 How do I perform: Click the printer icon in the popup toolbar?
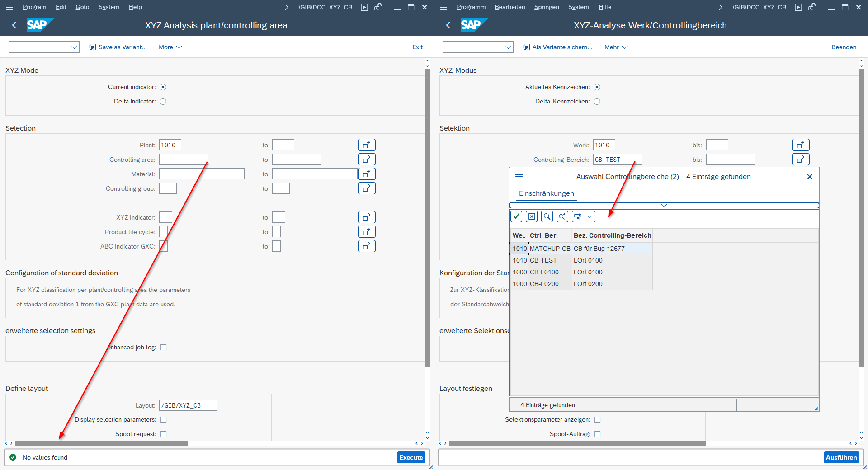click(x=578, y=216)
